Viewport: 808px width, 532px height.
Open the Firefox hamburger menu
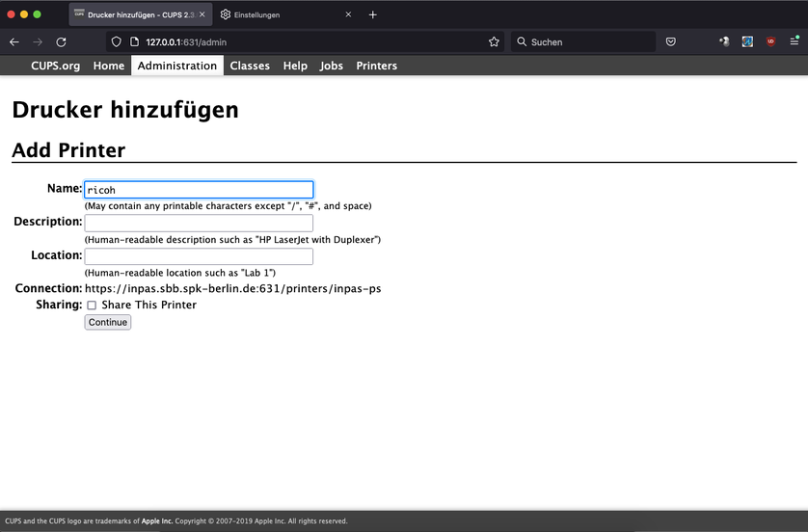pyautogui.click(x=794, y=42)
